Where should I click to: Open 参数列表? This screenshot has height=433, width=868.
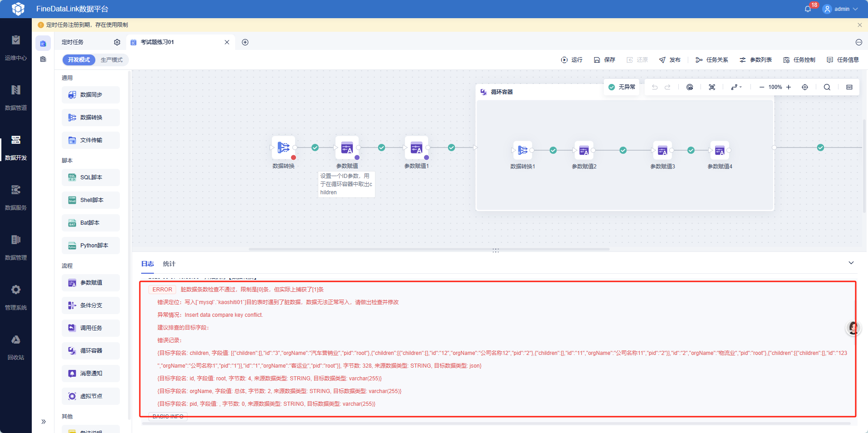755,60
